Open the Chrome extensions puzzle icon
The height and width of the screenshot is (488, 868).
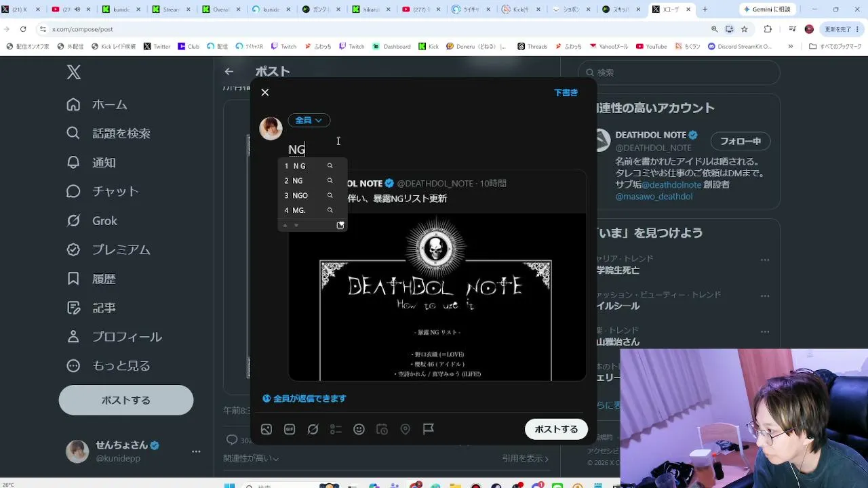(768, 29)
